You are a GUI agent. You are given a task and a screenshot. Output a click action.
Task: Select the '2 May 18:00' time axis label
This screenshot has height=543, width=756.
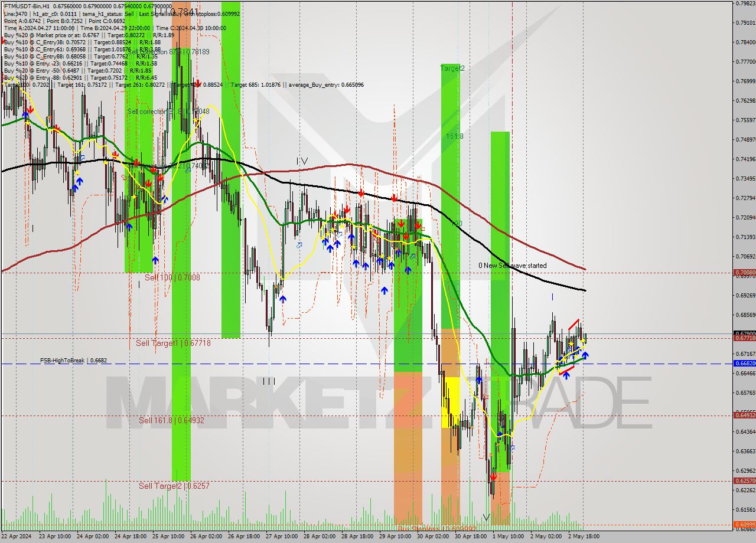click(584, 537)
